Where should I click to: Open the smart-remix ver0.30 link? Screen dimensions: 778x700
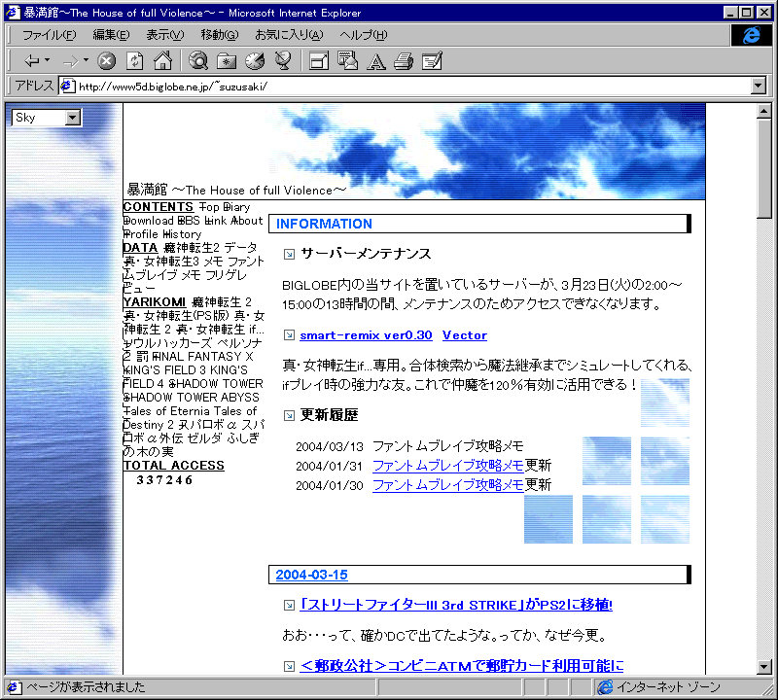366,335
